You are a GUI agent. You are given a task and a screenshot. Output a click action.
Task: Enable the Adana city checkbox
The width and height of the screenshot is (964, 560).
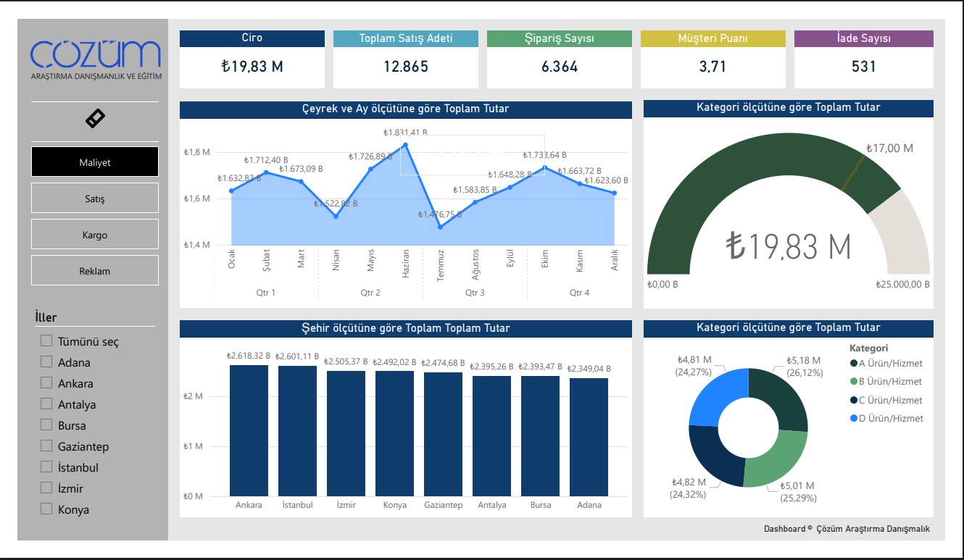coord(47,362)
